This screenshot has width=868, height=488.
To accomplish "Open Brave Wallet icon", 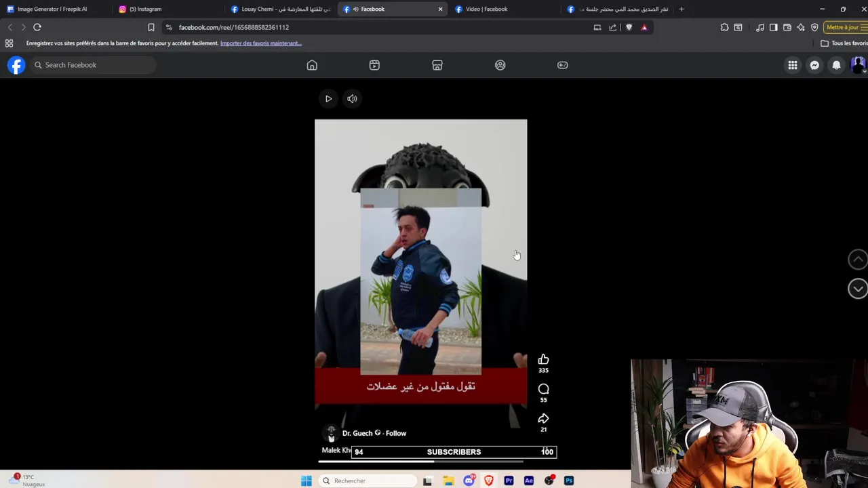I will 787,27.
